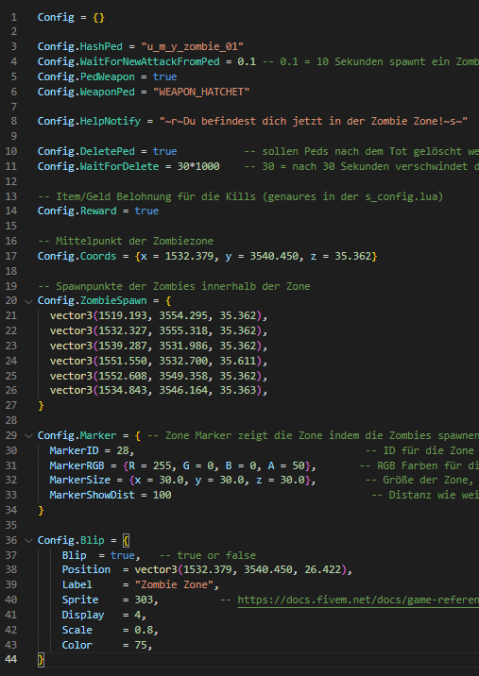Click the true value of Config.PedWeapon
Viewport: 479px width, 676px height.
coord(165,77)
